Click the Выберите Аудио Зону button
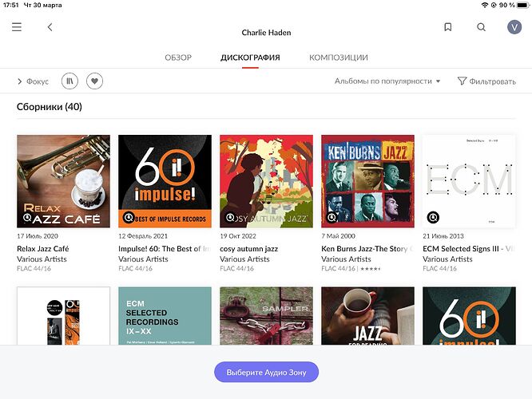The image size is (532, 399). (266, 372)
